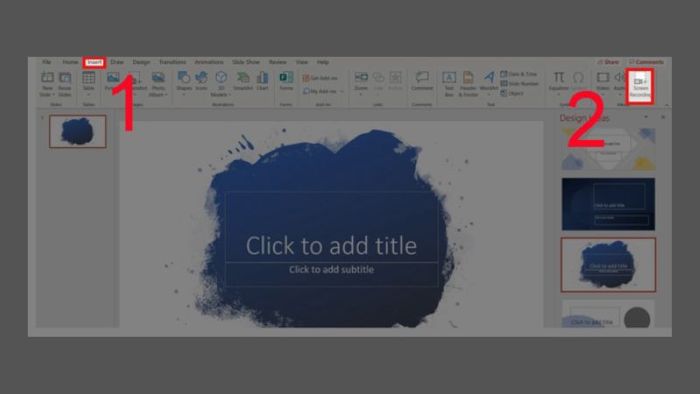Click the 'Click to add subtitle' placeholder
This screenshot has height=394, width=700.
click(x=331, y=270)
